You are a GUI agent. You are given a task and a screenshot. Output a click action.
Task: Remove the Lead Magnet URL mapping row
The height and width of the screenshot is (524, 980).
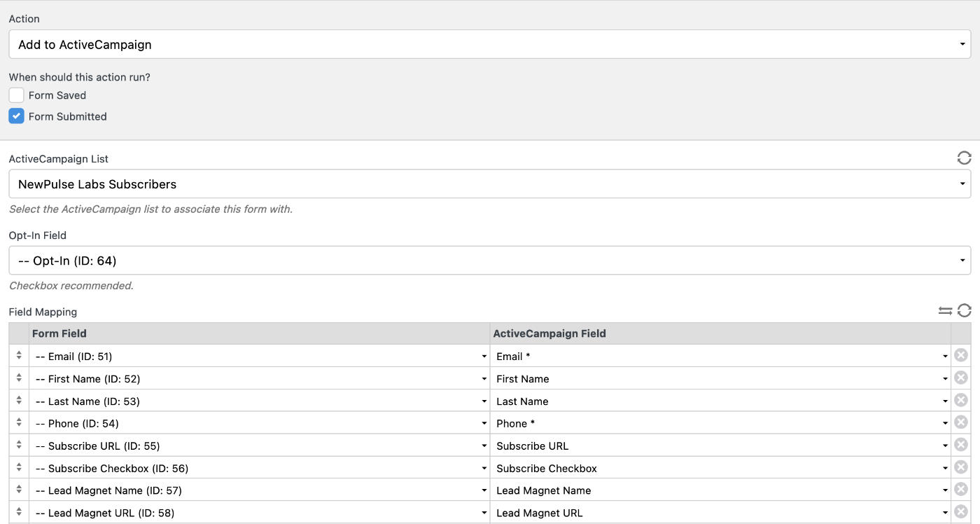[960, 513]
